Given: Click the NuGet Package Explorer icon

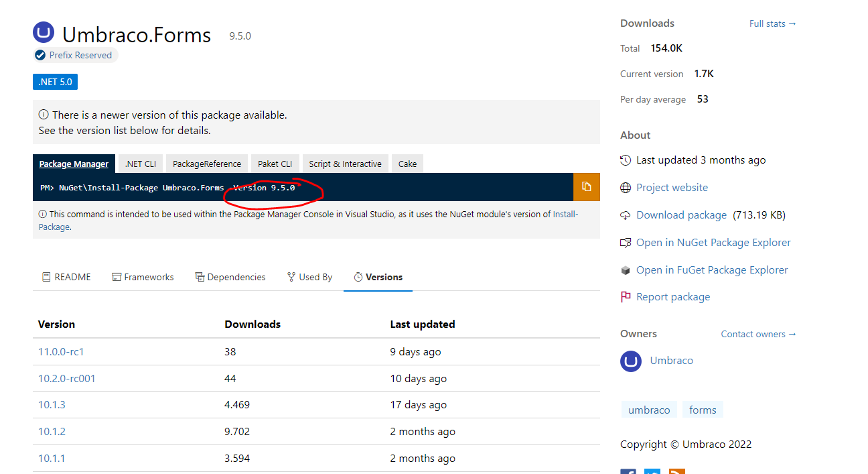Looking at the screenshot, I should 626,243.
